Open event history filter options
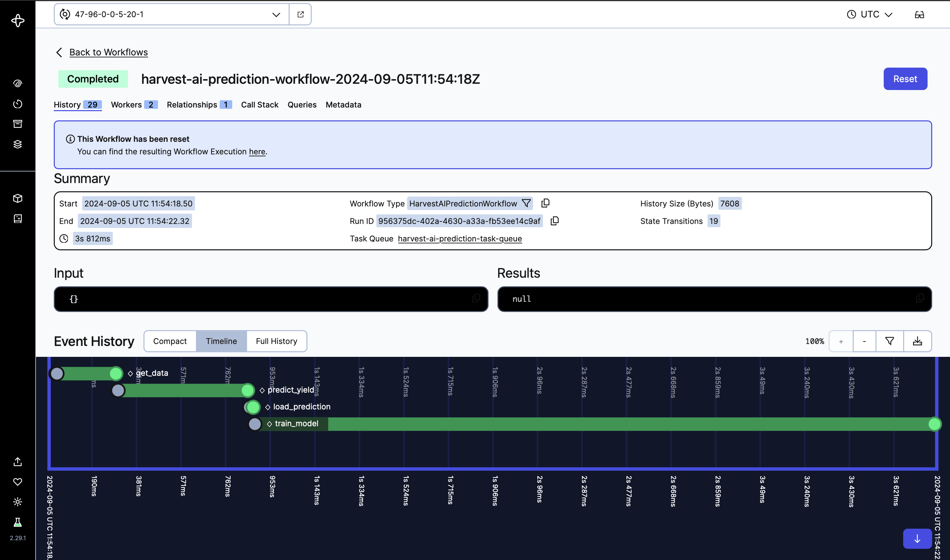Viewport: 950px width, 560px height. (x=890, y=341)
